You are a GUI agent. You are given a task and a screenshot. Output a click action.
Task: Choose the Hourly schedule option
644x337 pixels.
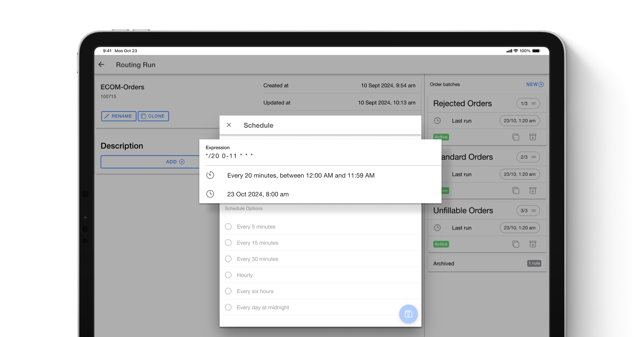click(x=228, y=275)
